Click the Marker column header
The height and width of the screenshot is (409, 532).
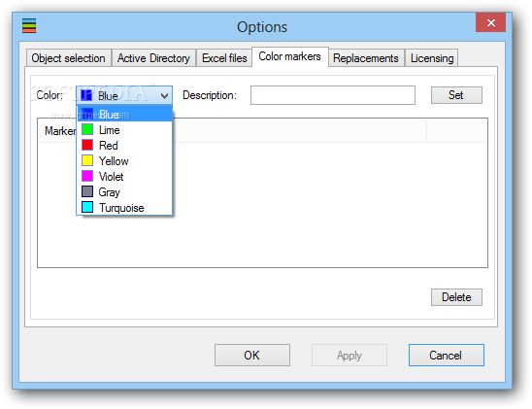(60, 131)
